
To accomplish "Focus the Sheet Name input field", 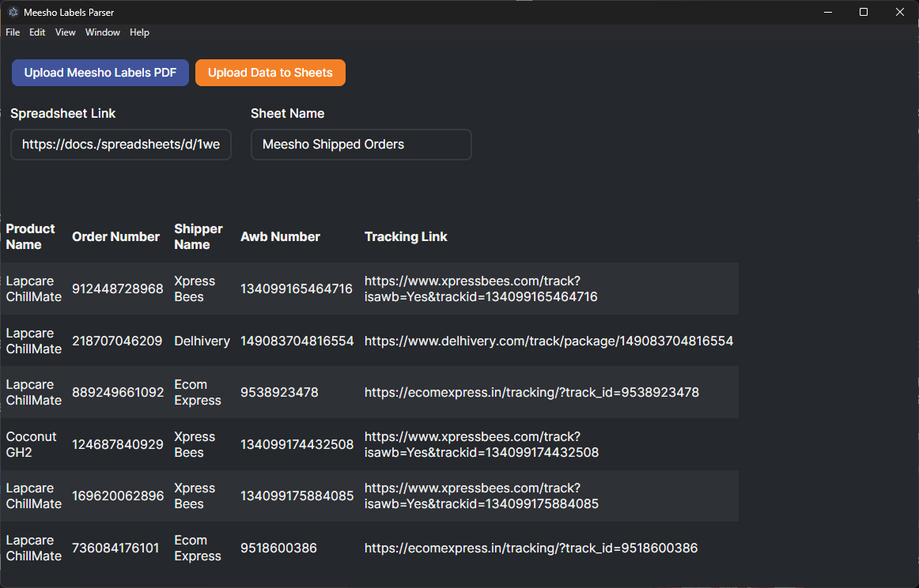I will 361,145.
